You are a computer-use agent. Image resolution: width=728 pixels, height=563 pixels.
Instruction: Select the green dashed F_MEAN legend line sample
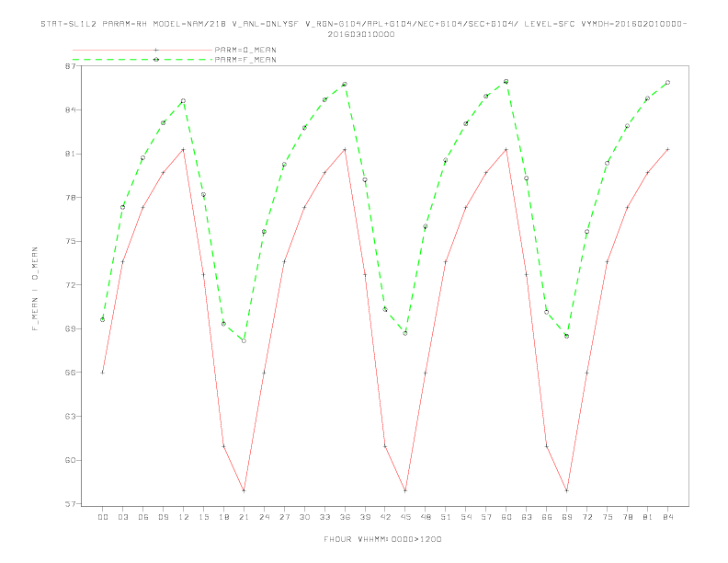(x=142, y=60)
